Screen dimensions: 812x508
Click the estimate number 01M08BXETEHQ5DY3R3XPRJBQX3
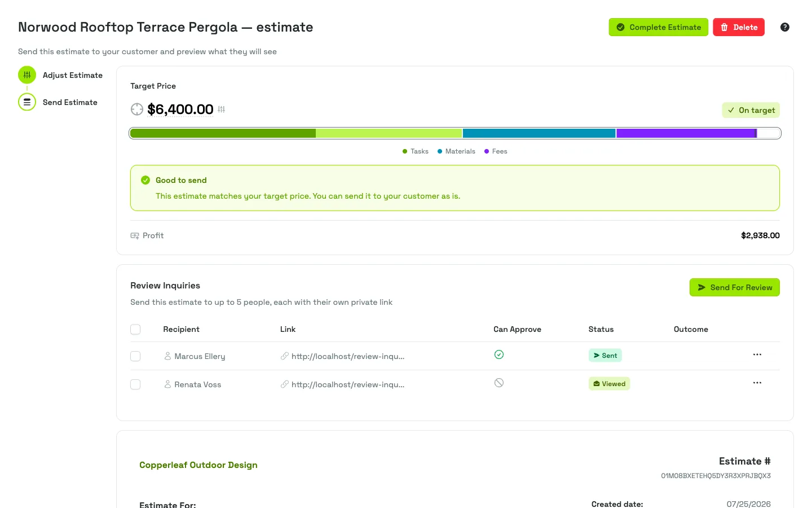pyautogui.click(x=716, y=476)
